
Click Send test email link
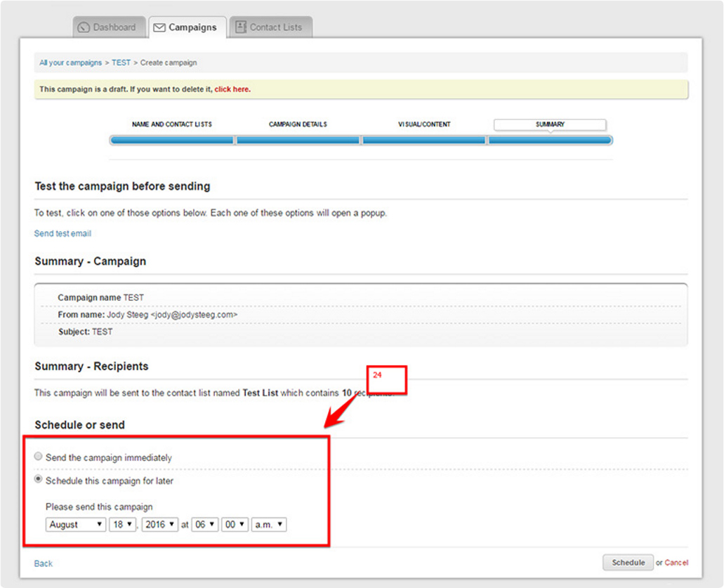(62, 233)
